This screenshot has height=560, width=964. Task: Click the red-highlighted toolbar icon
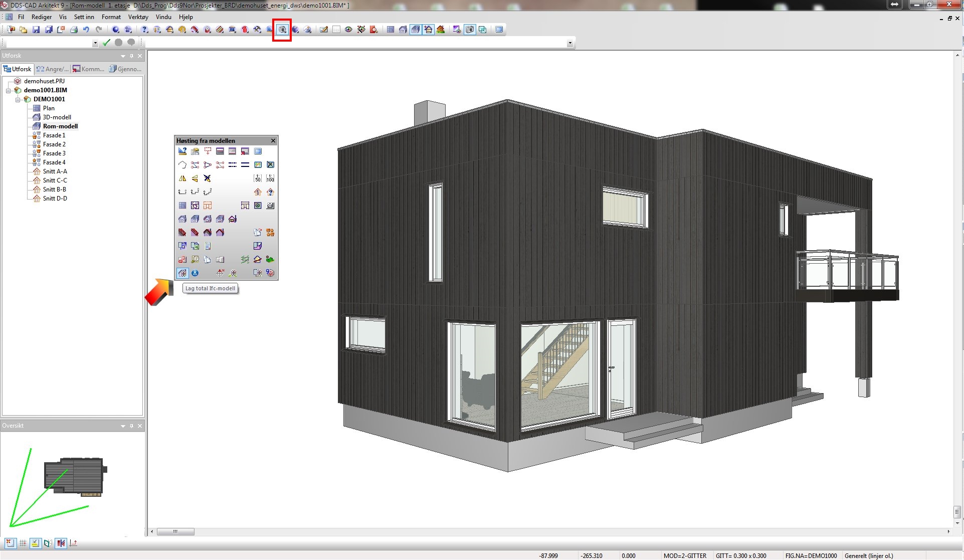coord(282,30)
